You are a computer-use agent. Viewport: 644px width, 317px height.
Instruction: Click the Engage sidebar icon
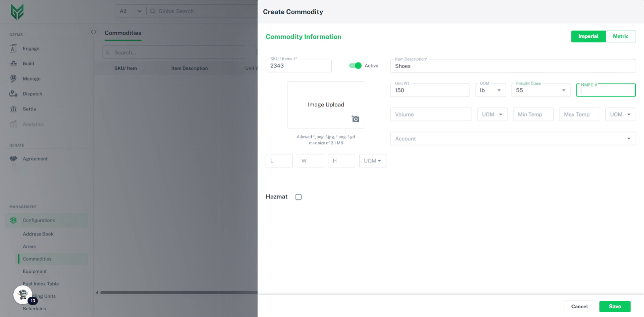pyautogui.click(x=13, y=49)
